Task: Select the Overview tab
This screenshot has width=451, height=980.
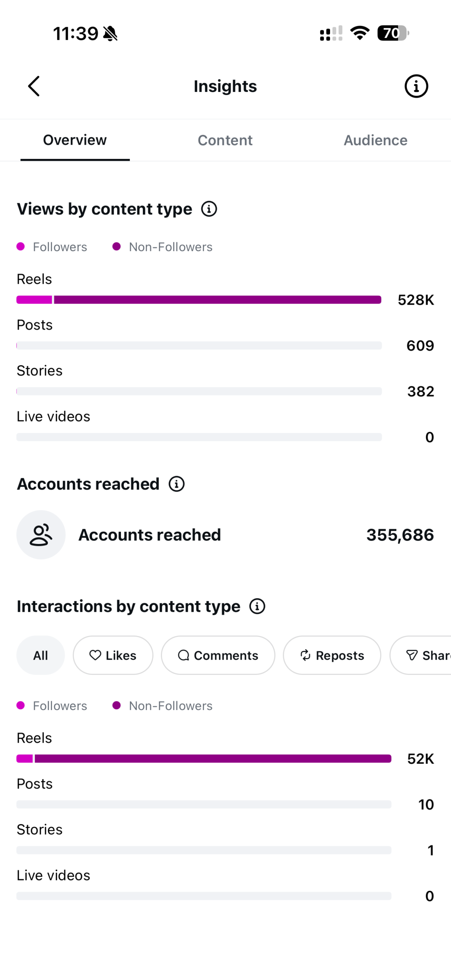Action: 75,140
